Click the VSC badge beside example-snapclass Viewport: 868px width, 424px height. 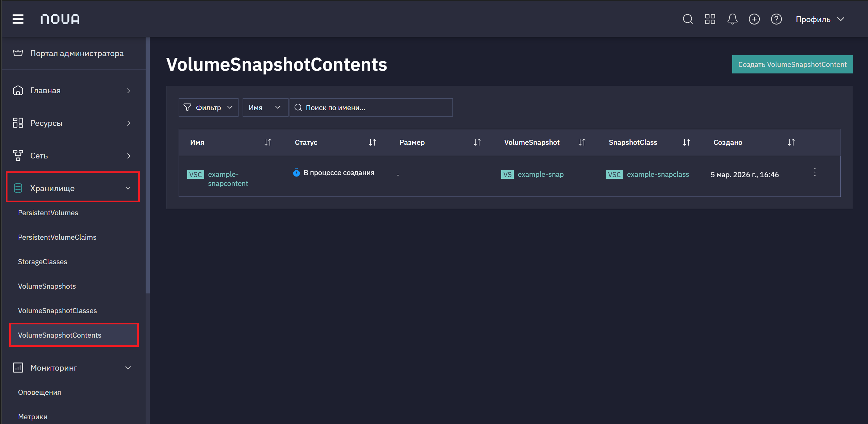pyautogui.click(x=614, y=174)
